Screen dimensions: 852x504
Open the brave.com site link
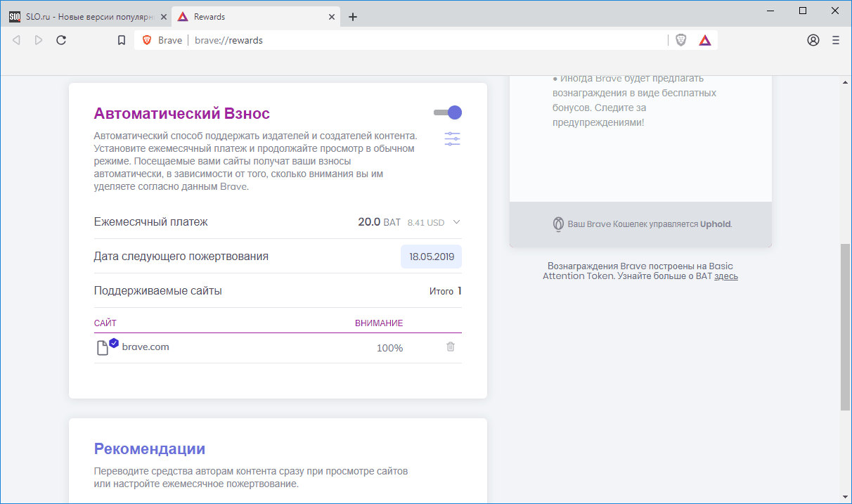pyautogui.click(x=146, y=347)
